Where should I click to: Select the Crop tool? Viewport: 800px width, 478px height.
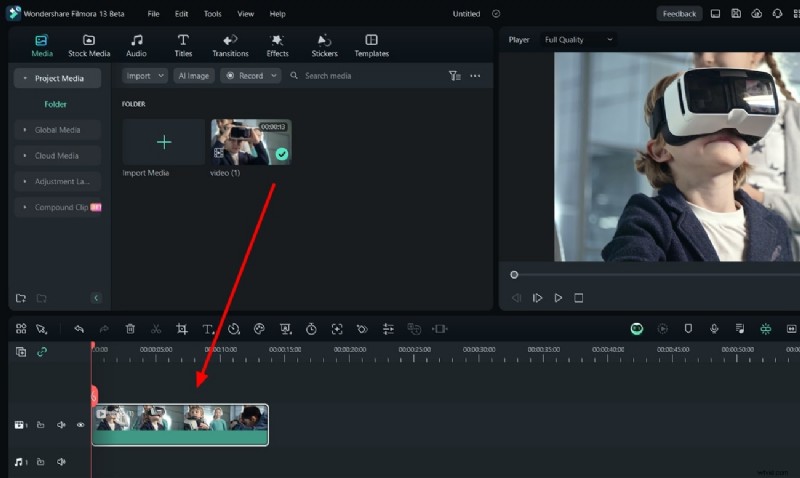pyautogui.click(x=182, y=329)
